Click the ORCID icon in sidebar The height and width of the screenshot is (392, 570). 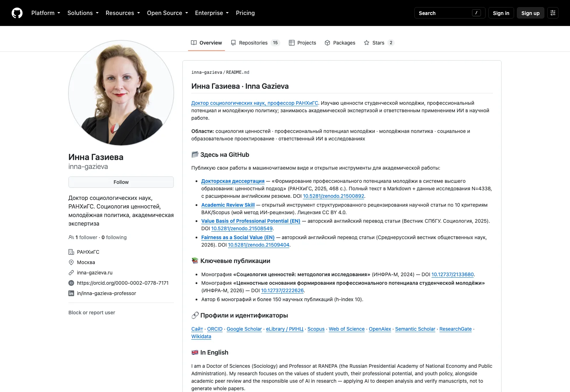coord(71,283)
